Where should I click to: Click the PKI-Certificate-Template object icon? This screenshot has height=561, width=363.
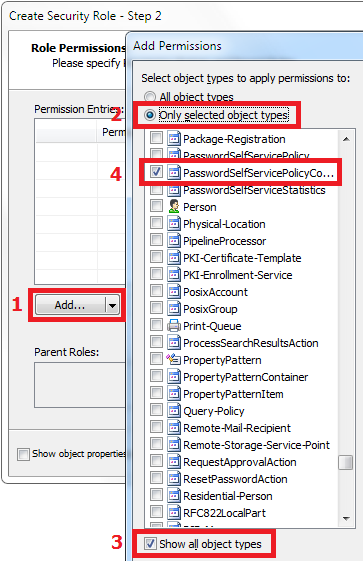(x=174, y=258)
